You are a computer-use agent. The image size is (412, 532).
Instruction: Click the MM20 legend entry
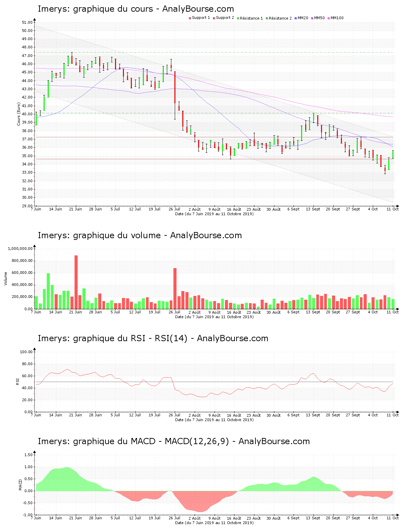coord(301,18)
